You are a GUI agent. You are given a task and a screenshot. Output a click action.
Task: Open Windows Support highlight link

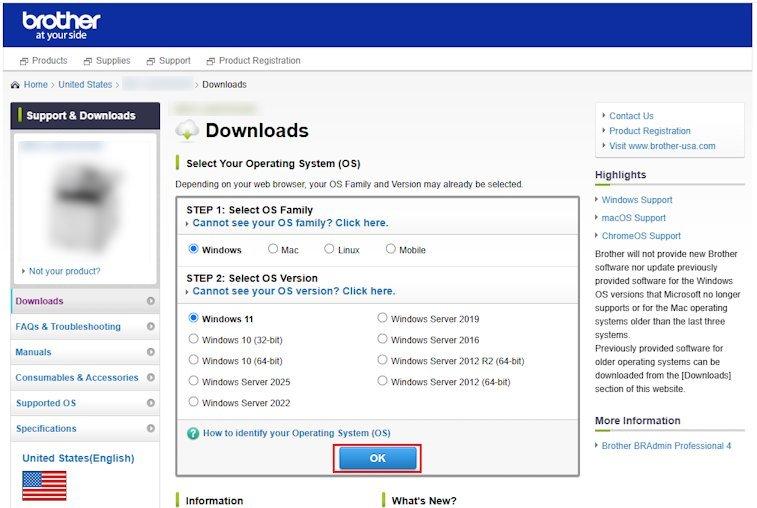(x=637, y=200)
